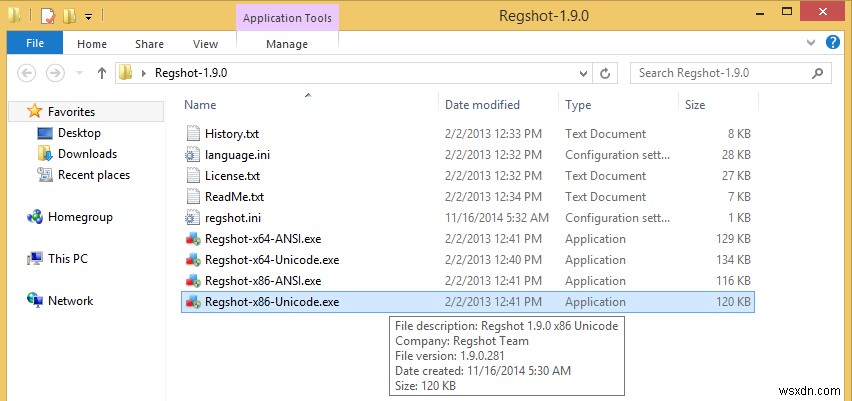The image size is (852, 401).
Task: Click the Regshot-x64-ANSI.exe application icon
Action: coord(193,239)
